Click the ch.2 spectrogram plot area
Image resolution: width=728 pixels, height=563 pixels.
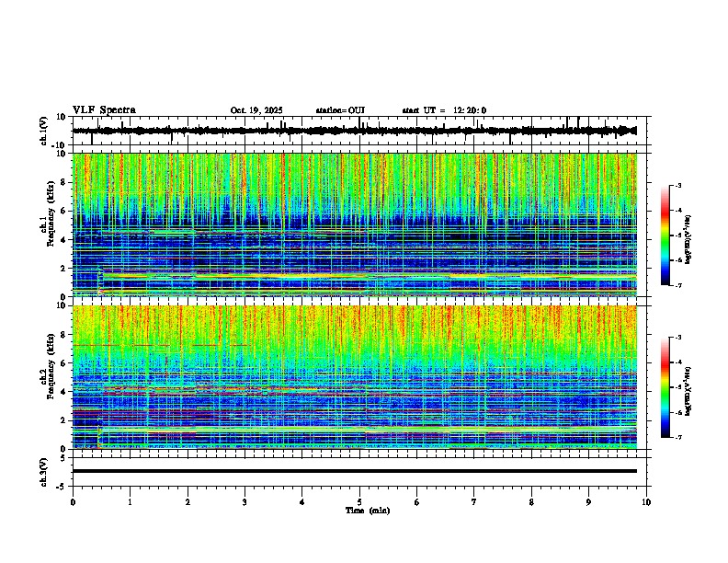355,377
